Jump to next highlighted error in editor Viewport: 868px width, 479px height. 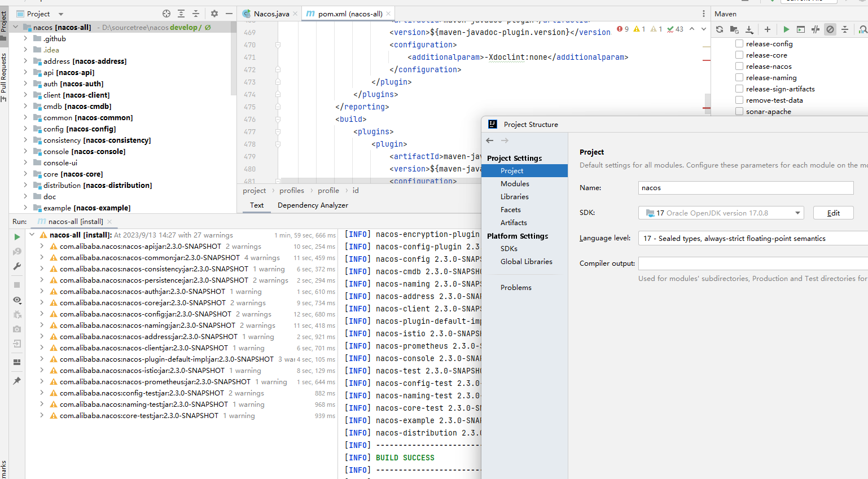click(x=704, y=29)
